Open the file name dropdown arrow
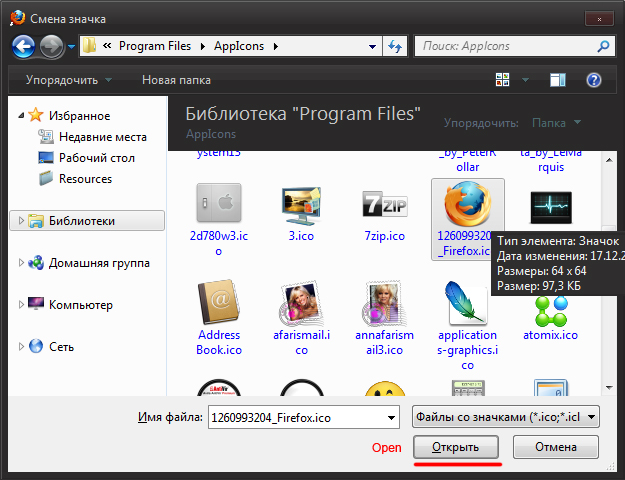This screenshot has width=625, height=480. [391, 417]
